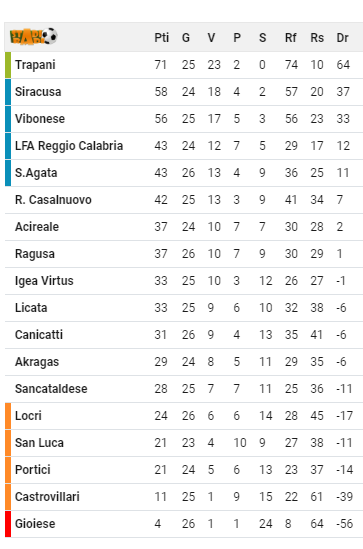Image resolution: width=363 pixels, height=549 pixels.
Task: Click the green marker beside Trapani
Action: coord(8,65)
